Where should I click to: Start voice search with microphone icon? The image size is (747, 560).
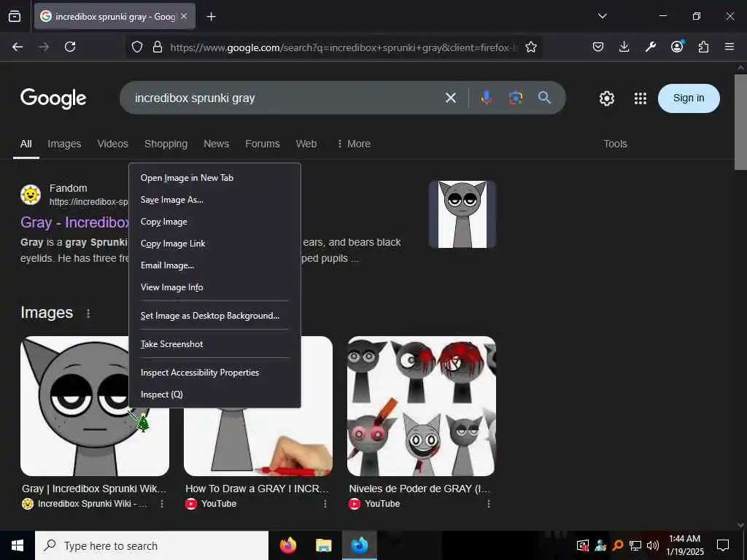point(486,98)
